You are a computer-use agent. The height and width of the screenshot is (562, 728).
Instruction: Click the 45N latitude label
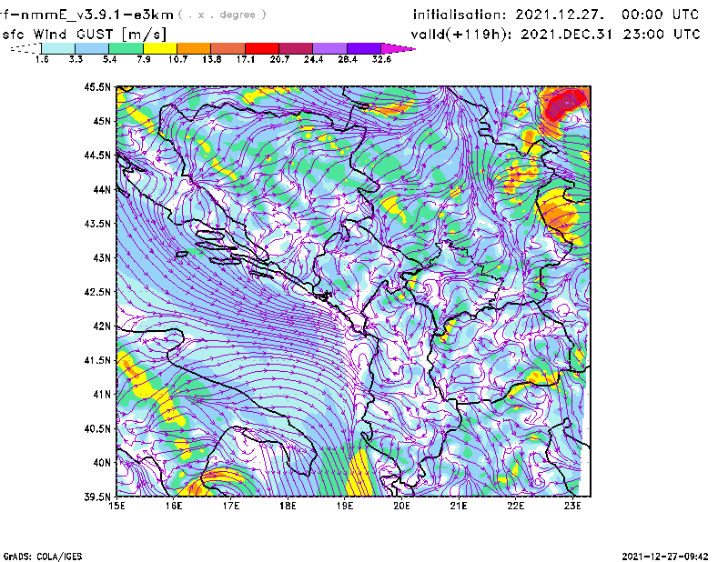102,121
